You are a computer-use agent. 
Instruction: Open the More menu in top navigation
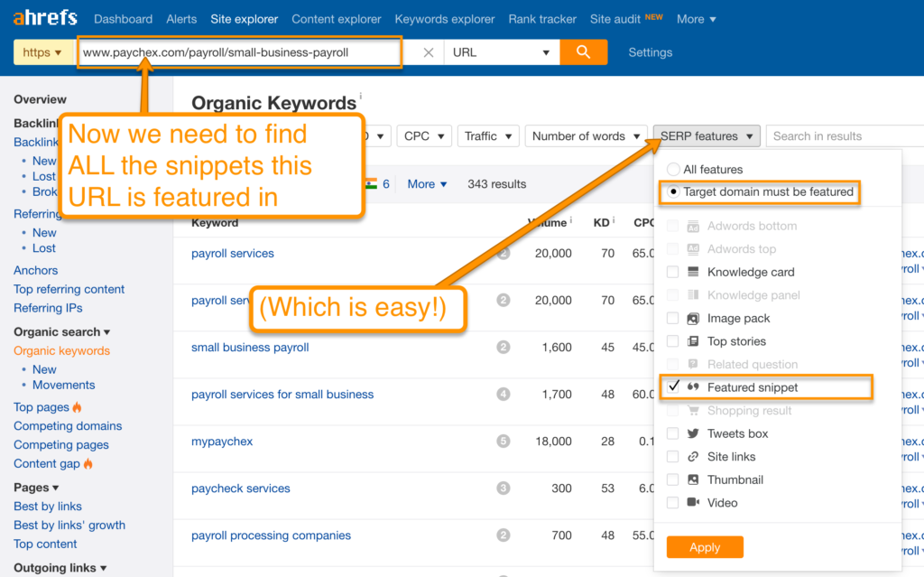pos(696,19)
